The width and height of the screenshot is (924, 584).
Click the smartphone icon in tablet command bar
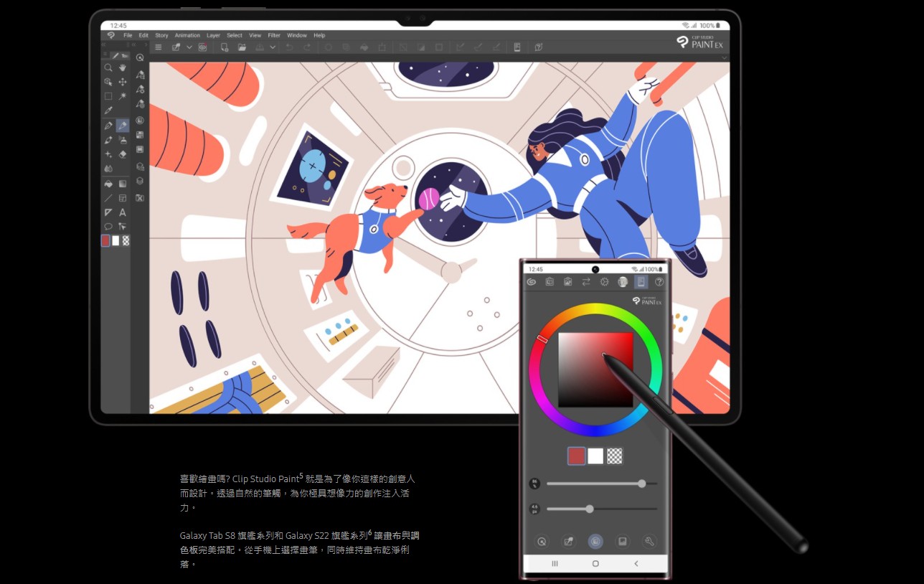pos(517,47)
